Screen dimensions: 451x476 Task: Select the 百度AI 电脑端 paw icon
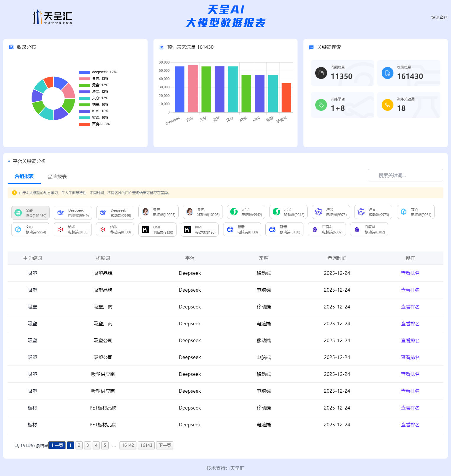[x=315, y=230]
